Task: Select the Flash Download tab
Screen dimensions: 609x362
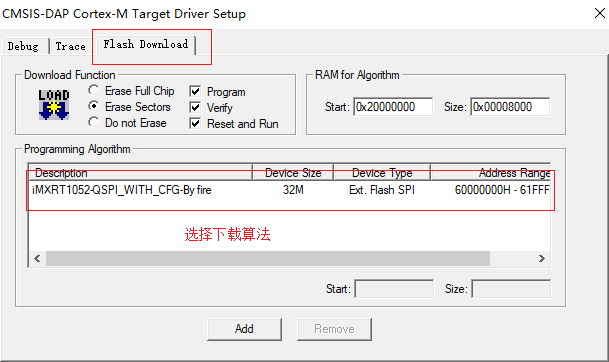Action: coord(146,44)
